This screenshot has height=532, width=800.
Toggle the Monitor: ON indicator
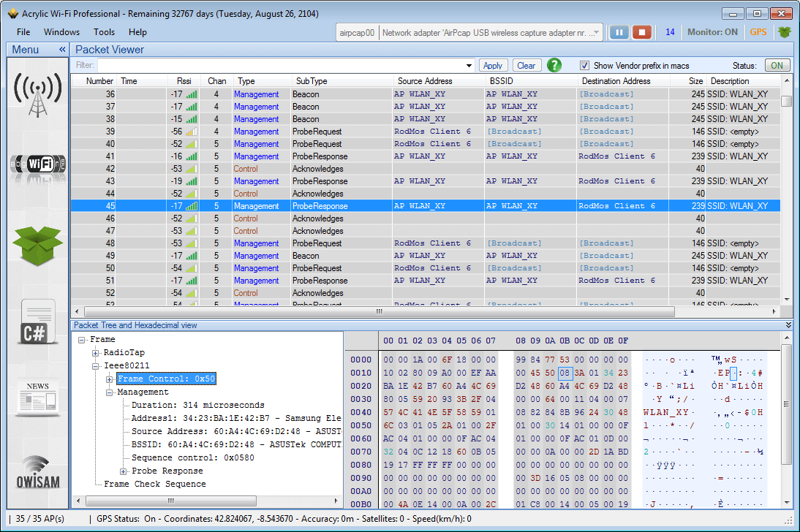coord(712,32)
